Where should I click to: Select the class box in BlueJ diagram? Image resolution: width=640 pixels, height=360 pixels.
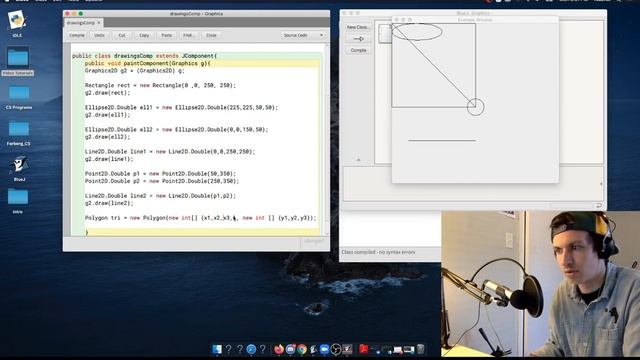tap(385, 33)
